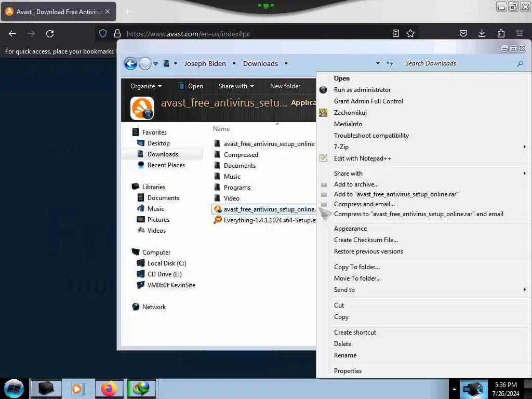Screen dimensions: 532x399
Task: Choose Compress and email...
Action: click(x=364, y=204)
